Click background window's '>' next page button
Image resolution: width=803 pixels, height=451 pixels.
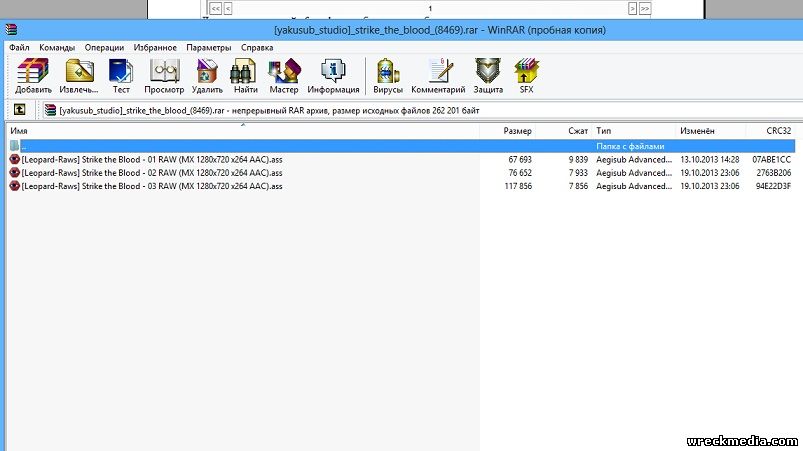click(632, 8)
